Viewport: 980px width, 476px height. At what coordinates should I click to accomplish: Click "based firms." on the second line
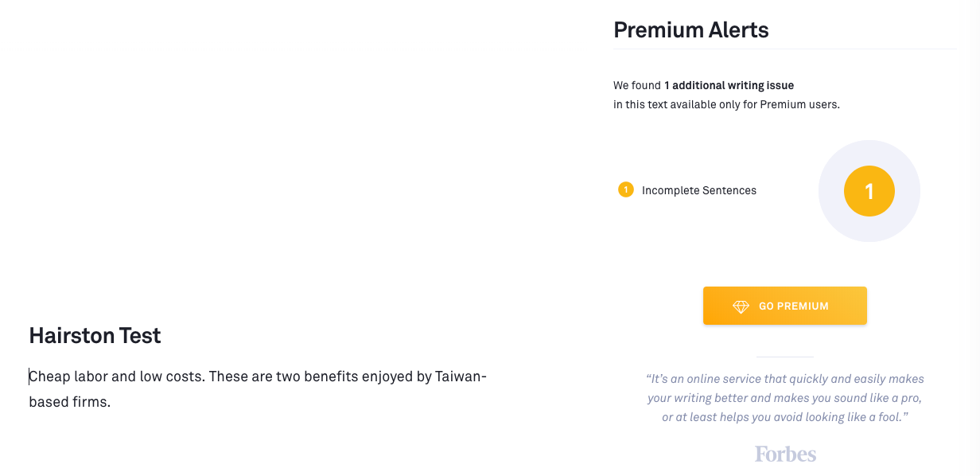69,402
